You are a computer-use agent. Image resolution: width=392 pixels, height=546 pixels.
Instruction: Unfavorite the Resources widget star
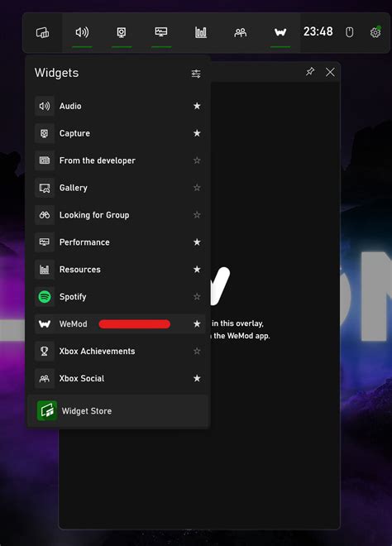point(197,269)
